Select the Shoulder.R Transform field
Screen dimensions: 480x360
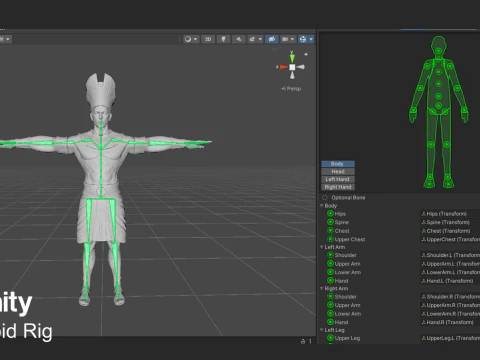tap(450, 297)
